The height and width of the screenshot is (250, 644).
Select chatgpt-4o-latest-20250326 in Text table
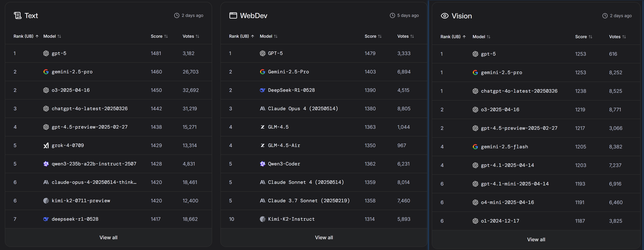90,109
